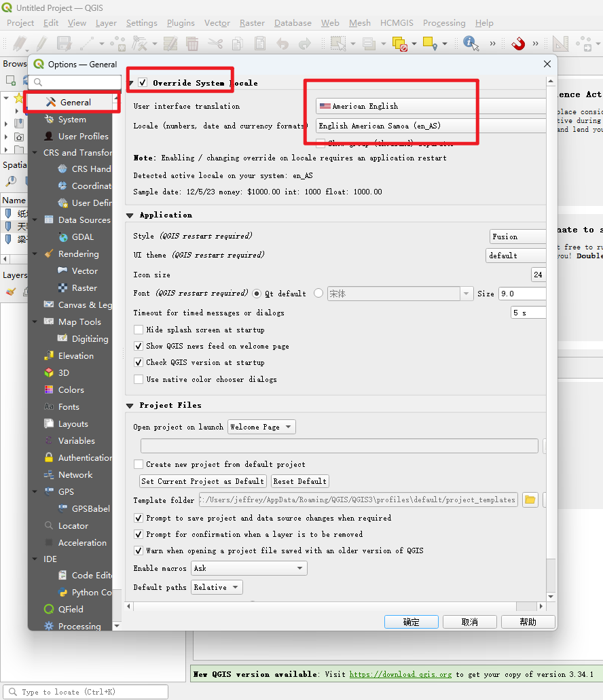Toggle Prompt for confirmation when layer removed
Viewport: 603px width, 700px height.
click(x=139, y=534)
